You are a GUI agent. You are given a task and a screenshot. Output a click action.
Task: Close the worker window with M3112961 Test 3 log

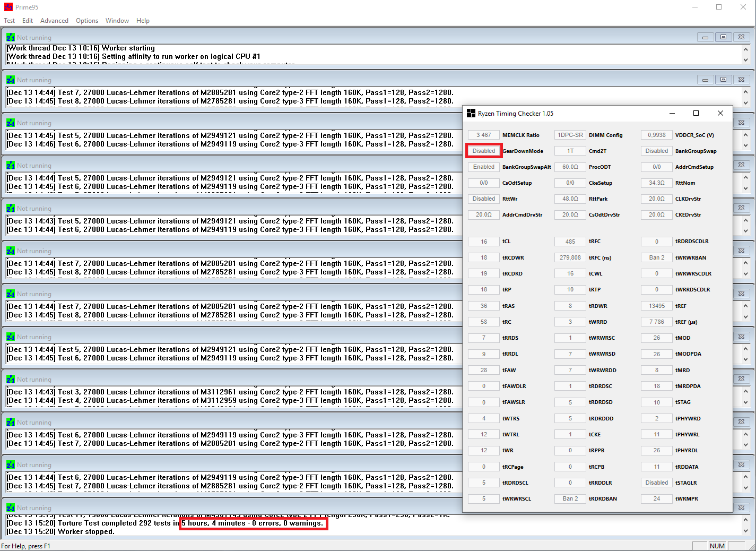741,379
